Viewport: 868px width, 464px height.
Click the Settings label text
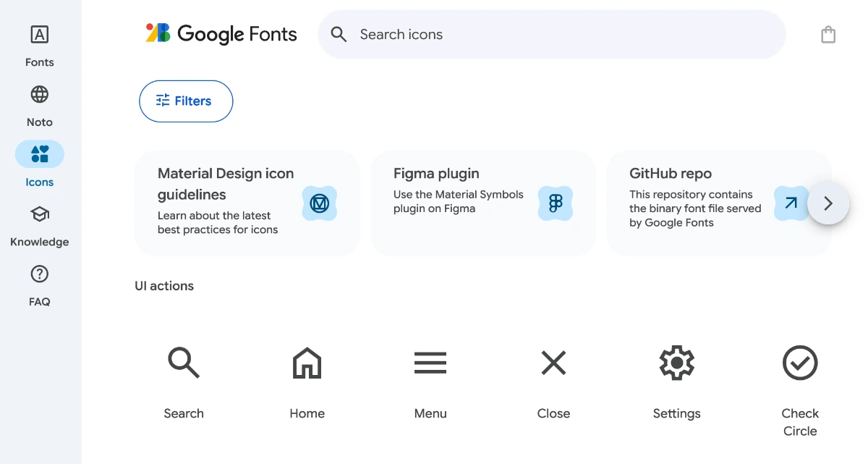677,413
